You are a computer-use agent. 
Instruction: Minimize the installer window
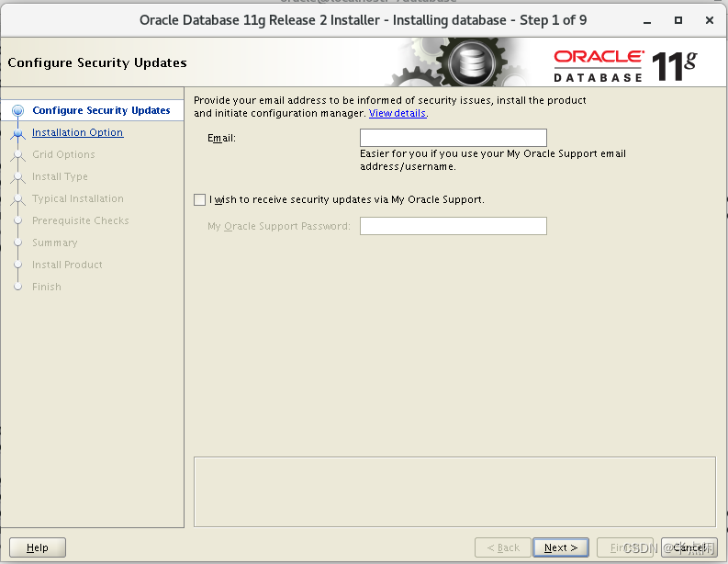coord(647,21)
